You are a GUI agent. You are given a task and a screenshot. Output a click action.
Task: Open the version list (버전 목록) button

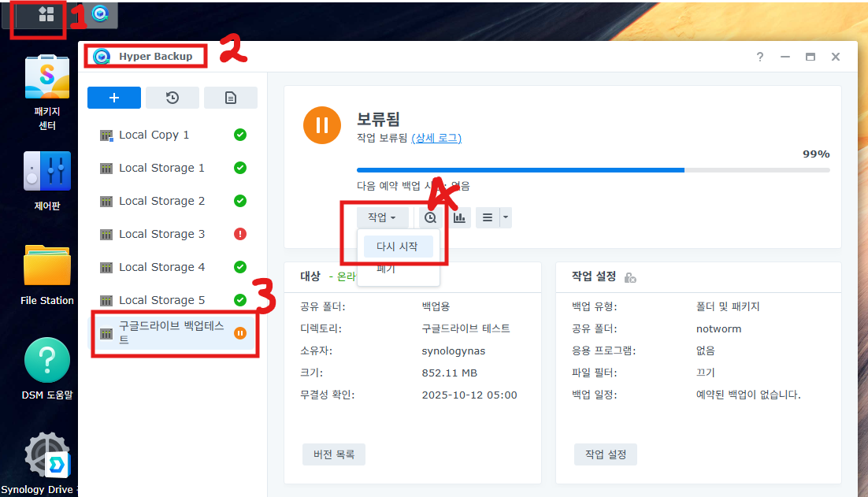point(334,454)
